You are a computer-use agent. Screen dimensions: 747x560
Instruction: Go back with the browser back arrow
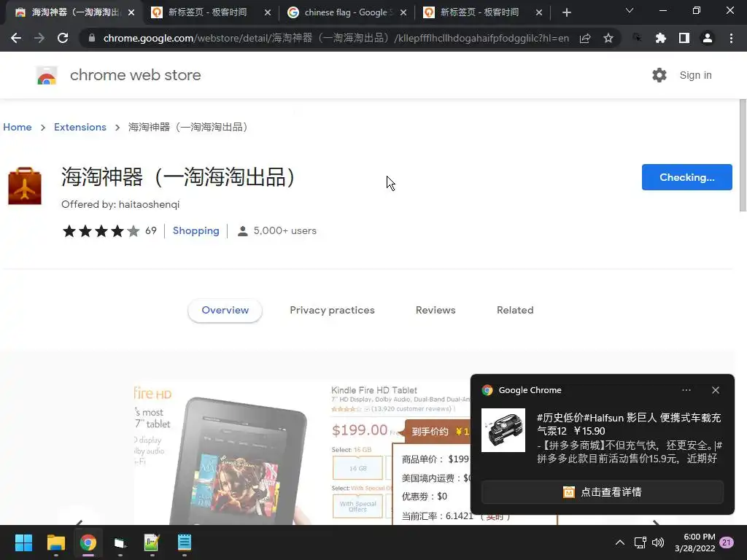tap(16, 38)
